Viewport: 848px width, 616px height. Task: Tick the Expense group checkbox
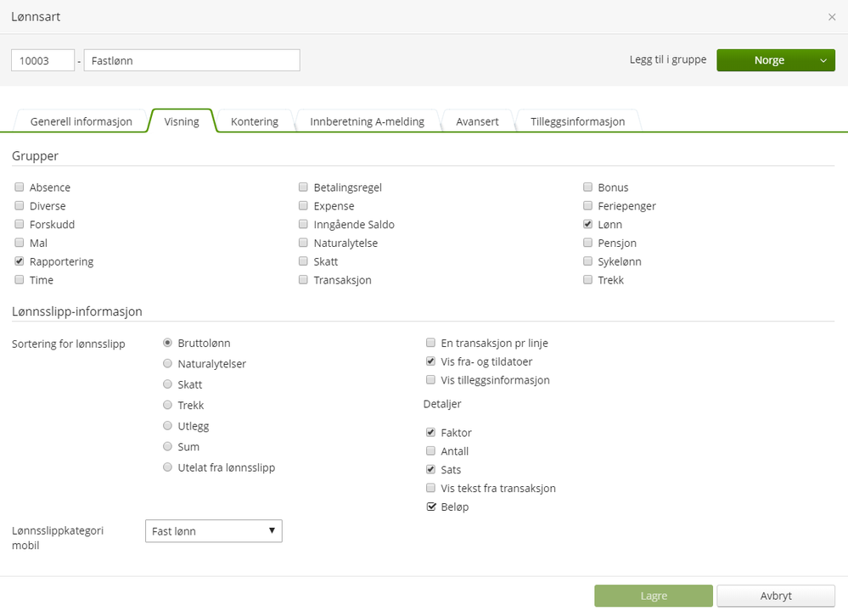click(303, 205)
